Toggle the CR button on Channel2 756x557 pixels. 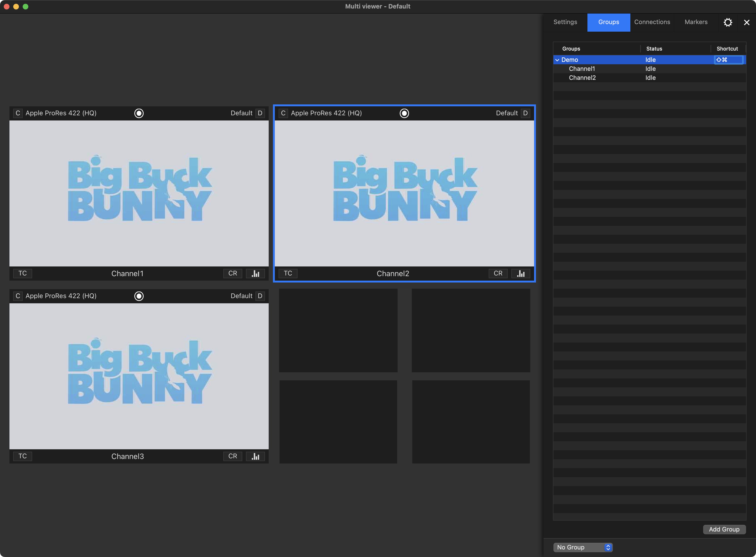pos(498,274)
